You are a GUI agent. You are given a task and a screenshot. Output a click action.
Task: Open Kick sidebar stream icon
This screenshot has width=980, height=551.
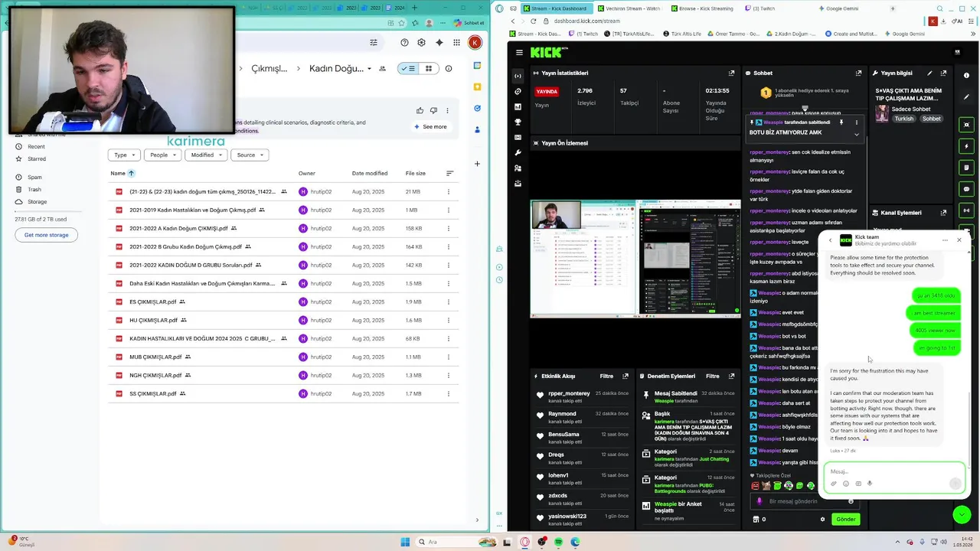[518, 76]
